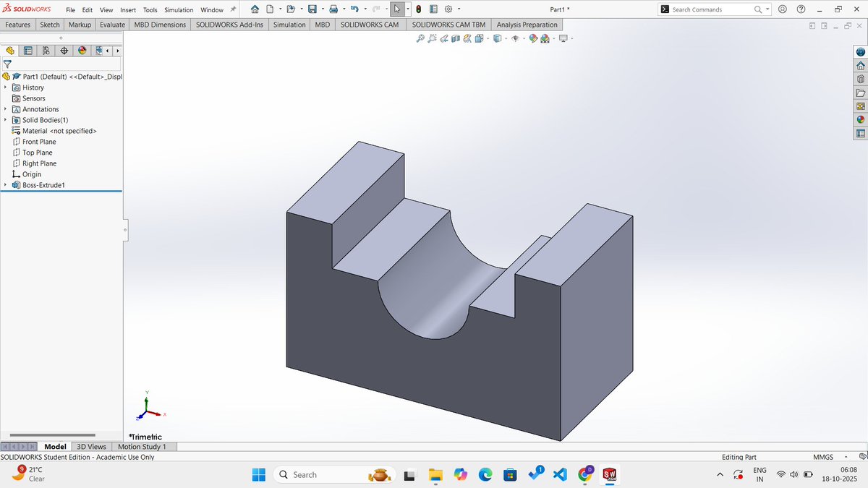Open the Options gear icon
868x488 pixels.
[x=448, y=9]
